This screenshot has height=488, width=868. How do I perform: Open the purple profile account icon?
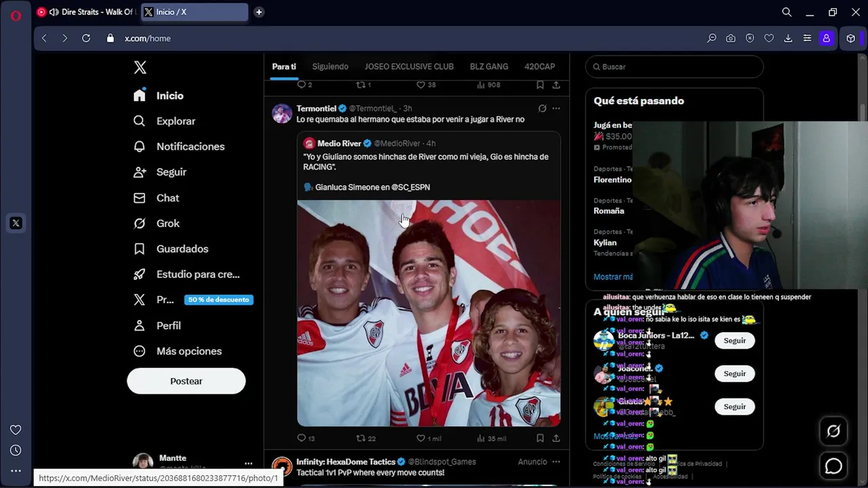click(826, 39)
